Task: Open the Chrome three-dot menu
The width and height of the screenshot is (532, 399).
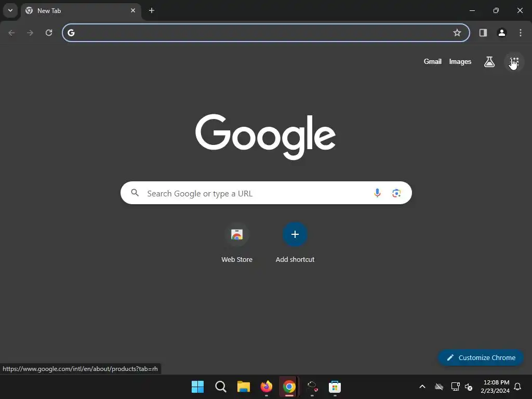Action: pos(521,33)
